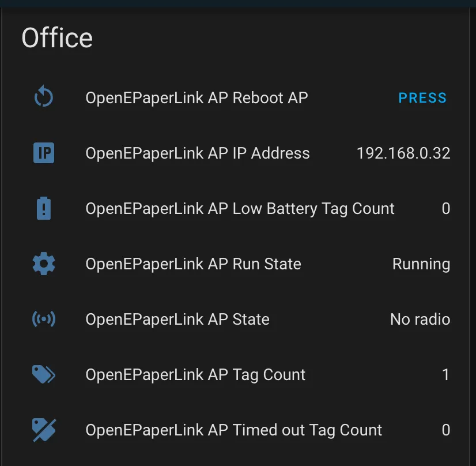Viewport: 476px width, 466px height.
Task: Open the gear icon next to Run State
Action: pos(43,264)
